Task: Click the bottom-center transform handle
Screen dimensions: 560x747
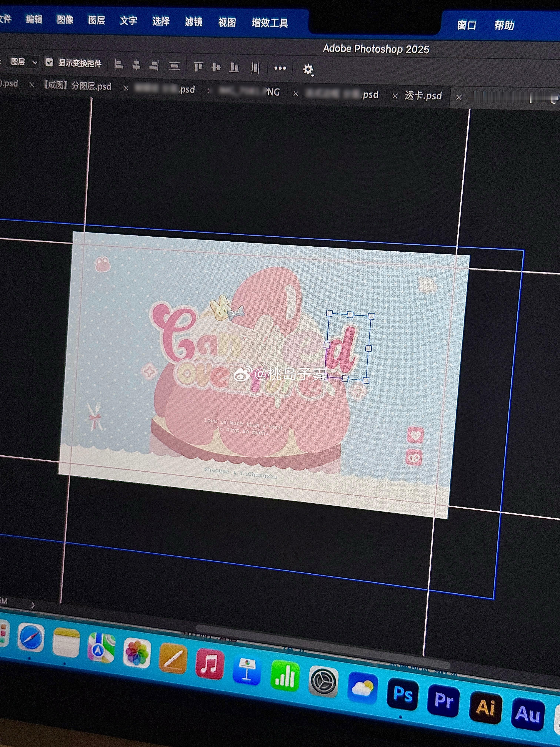Action: pyautogui.click(x=345, y=379)
